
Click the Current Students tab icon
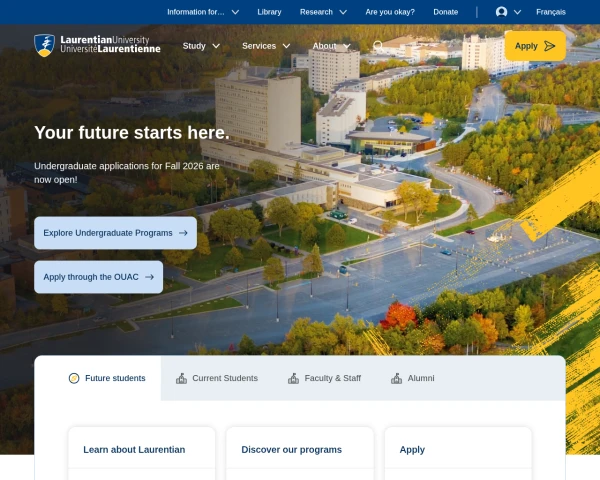[181, 378]
